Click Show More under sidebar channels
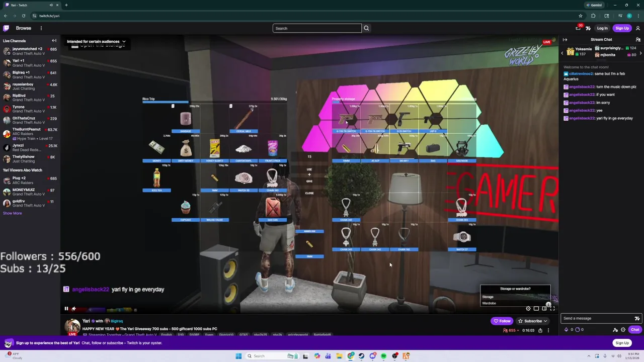644x362 pixels. pyautogui.click(x=12, y=213)
